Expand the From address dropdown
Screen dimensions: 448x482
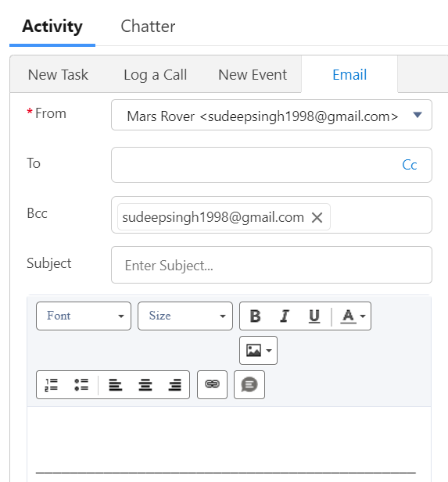pyautogui.click(x=418, y=115)
